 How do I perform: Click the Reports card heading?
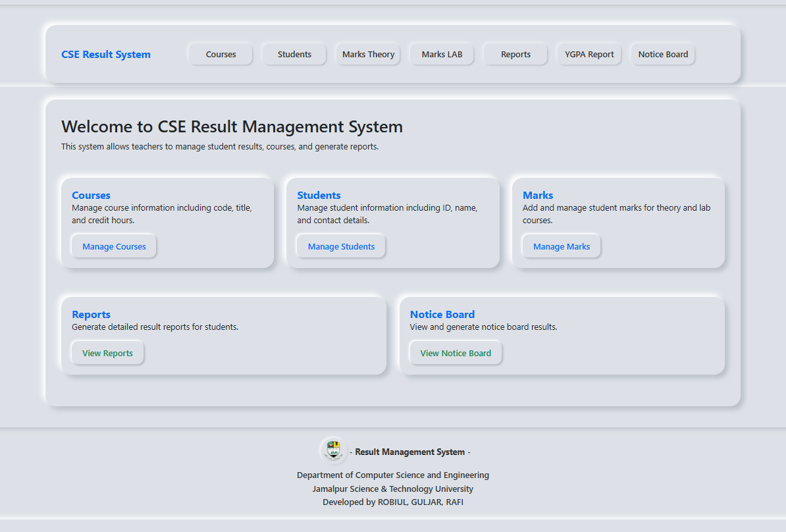coord(91,315)
